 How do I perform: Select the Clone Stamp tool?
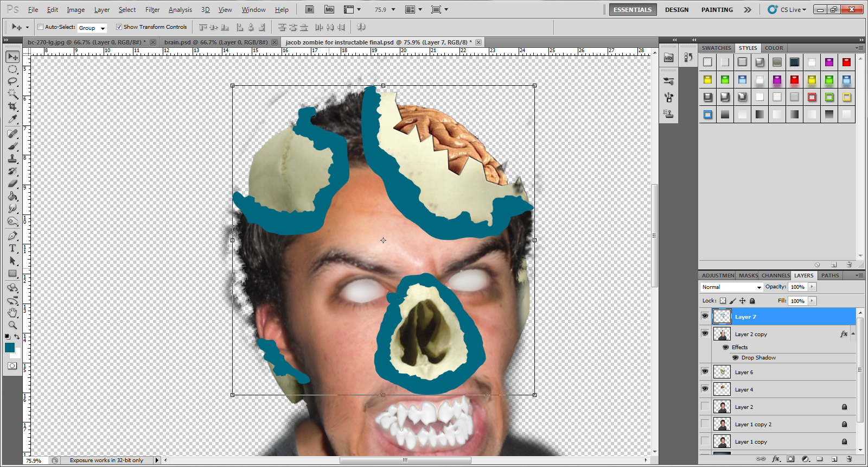[x=12, y=159]
